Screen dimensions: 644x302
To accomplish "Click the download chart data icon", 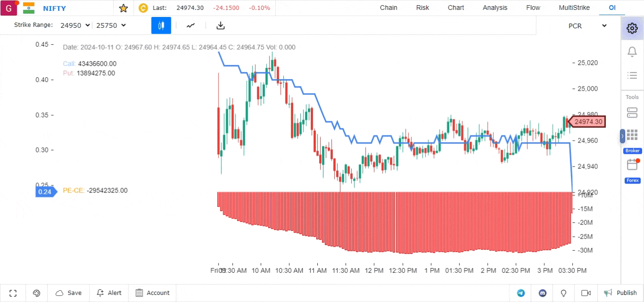I will pos(220,25).
